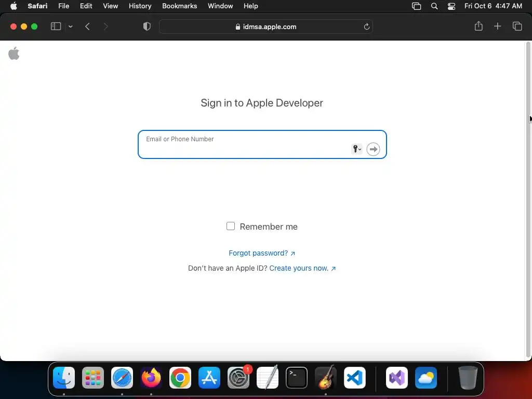This screenshot has width=532, height=399.
Task: Click the date and time in menu bar
Action: pos(493,6)
